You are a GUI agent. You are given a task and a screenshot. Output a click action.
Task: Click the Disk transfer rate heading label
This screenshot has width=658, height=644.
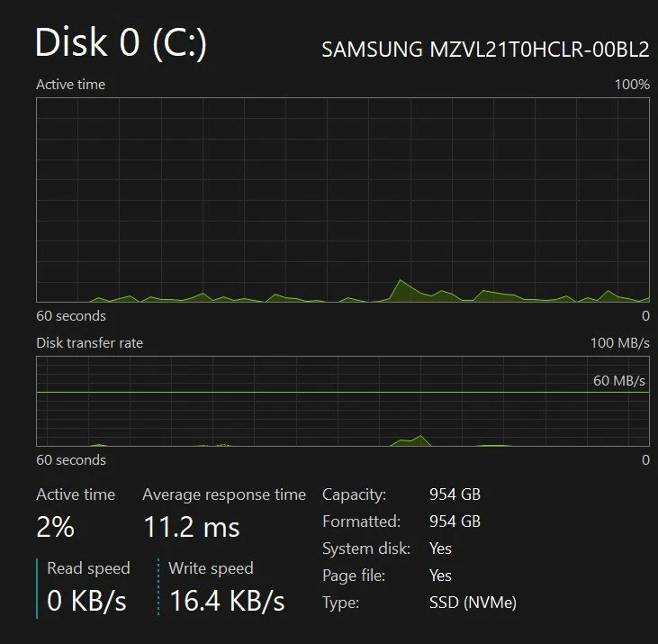pyautogui.click(x=89, y=343)
